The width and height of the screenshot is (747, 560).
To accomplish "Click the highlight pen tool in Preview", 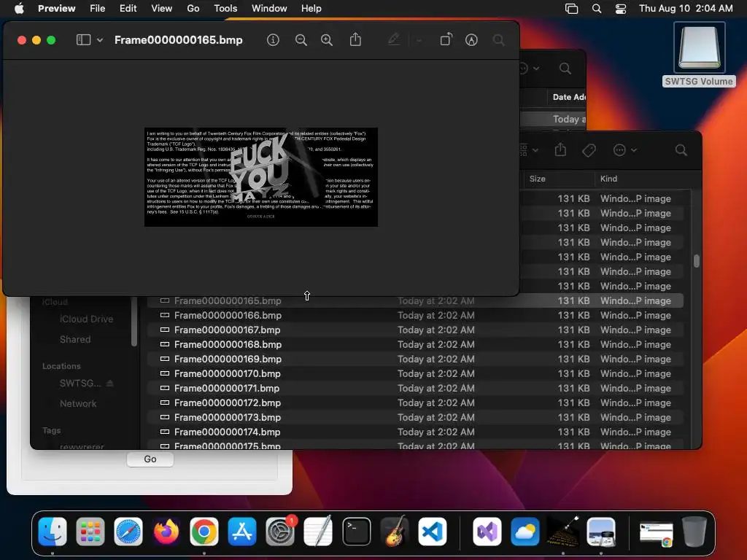I will (393, 39).
